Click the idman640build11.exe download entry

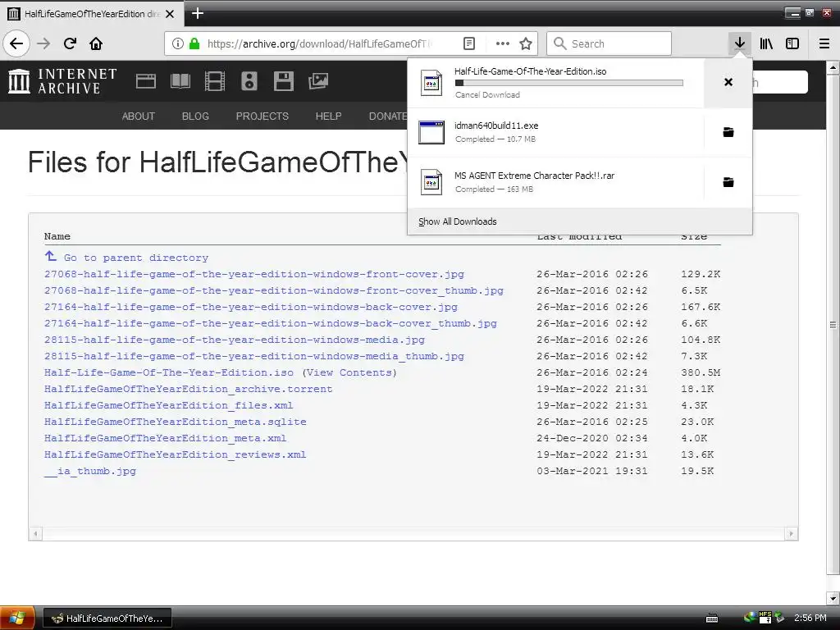[555, 132]
